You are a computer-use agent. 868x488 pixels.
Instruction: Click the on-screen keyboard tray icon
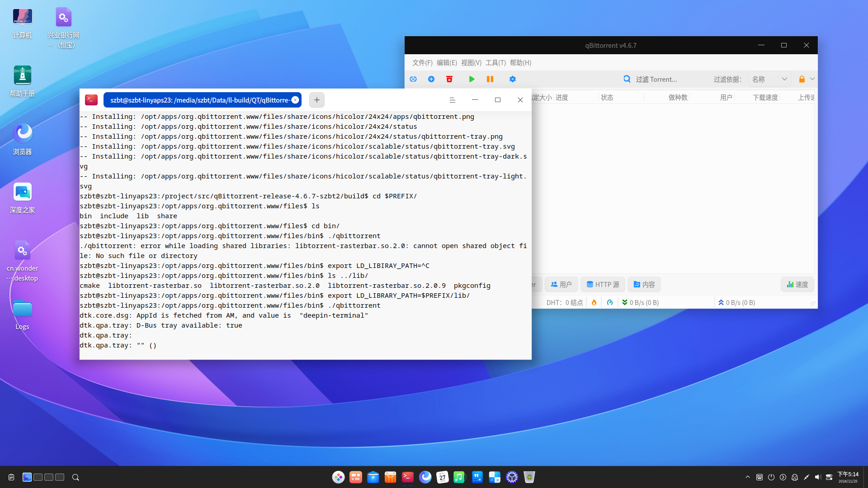coord(759,477)
